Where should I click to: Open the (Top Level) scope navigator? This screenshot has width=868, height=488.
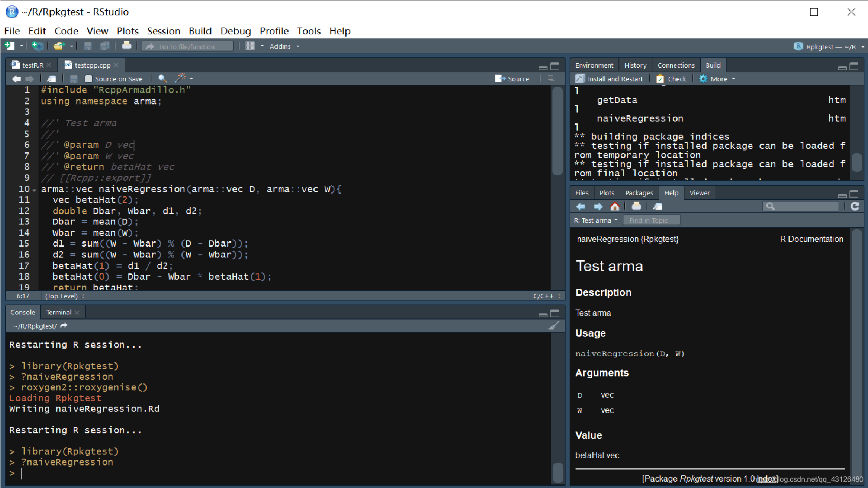coord(65,296)
